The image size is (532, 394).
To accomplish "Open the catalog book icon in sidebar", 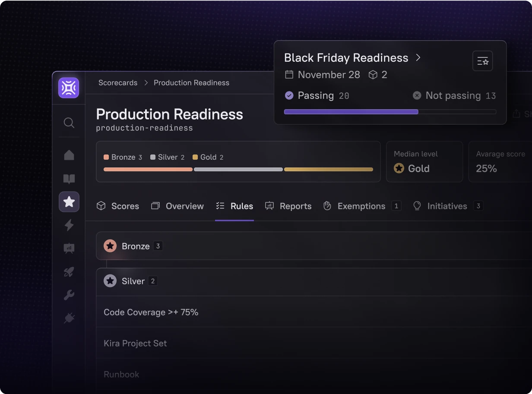I will [69, 179].
